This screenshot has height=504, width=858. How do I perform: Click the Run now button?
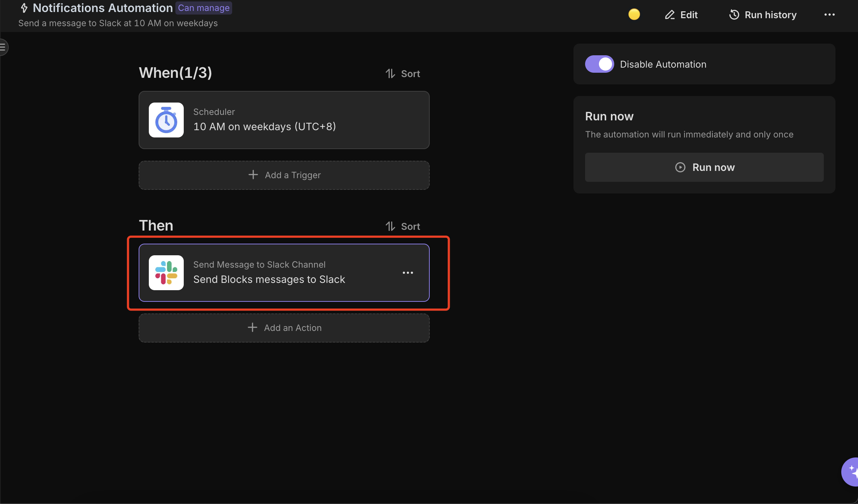[704, 167]
